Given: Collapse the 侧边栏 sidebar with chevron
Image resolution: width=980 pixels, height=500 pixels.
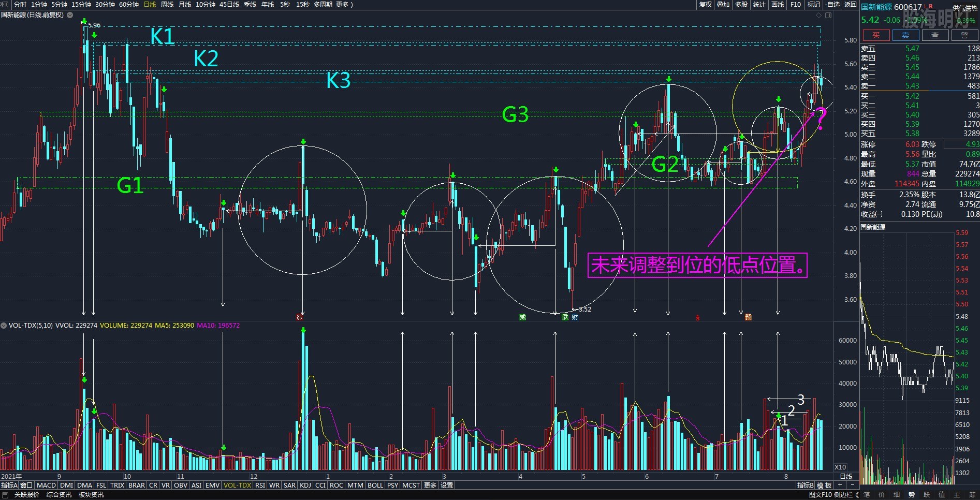Looking at the screenshot, I should pyautogui.click(x=846, y=495).
